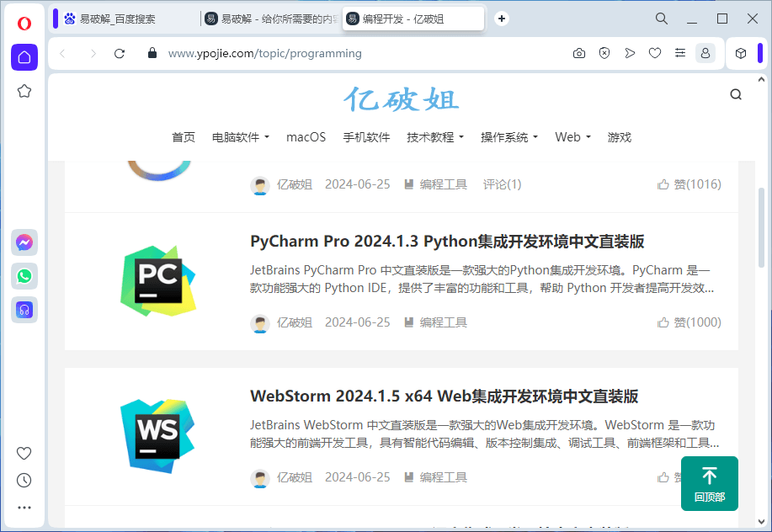Click the address bar URL field
This screenshot has width=772, height=532.
[x=337, y=53]
